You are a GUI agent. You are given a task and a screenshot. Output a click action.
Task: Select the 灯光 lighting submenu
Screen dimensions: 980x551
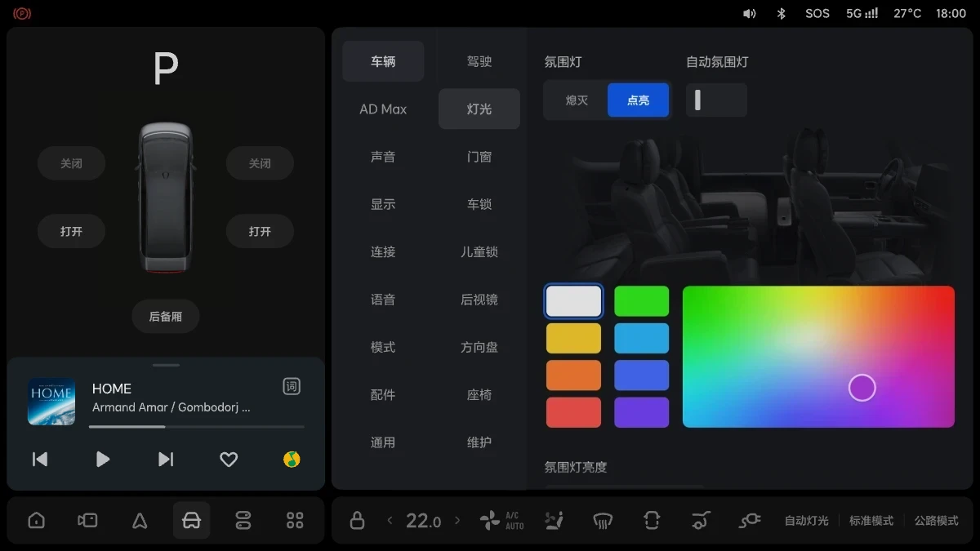(479, 109)
